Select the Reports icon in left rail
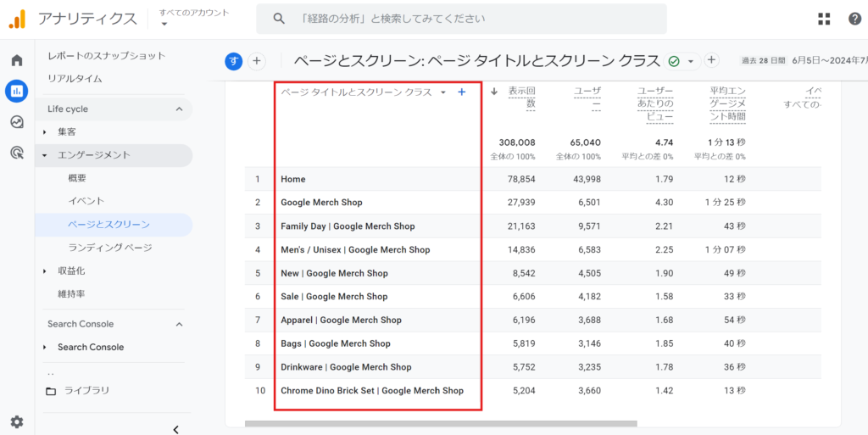868x435 pixels. tap(16, 92)
